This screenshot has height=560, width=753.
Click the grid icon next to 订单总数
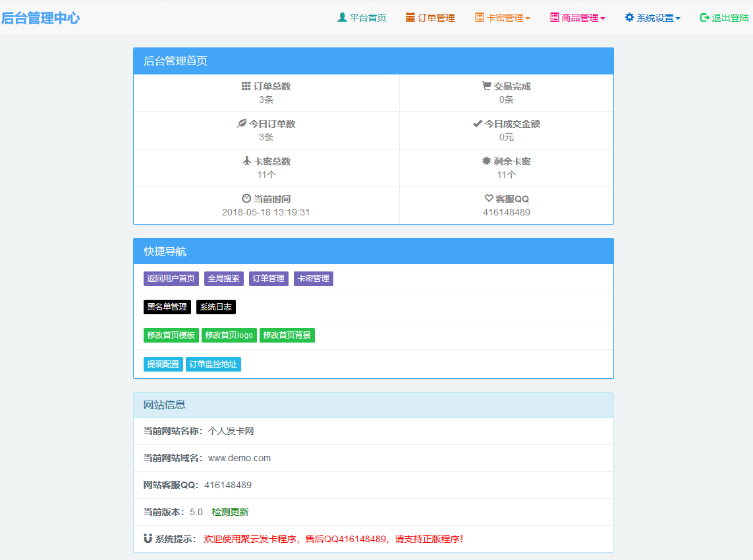coord(246,86)
